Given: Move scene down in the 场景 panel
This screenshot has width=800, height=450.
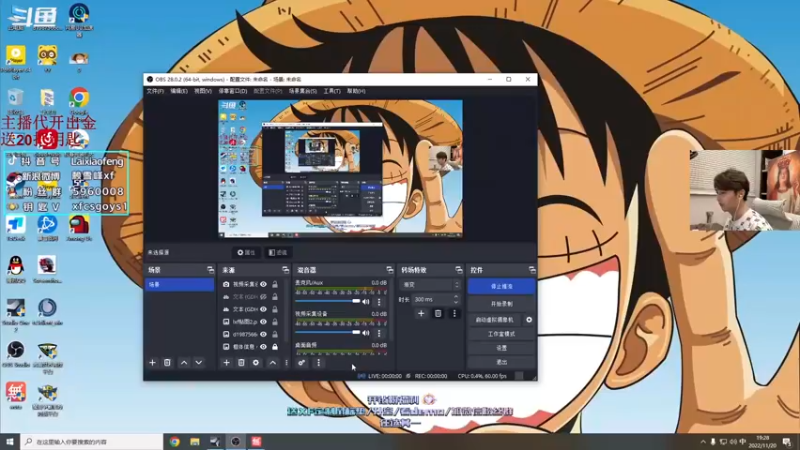Looking at the screenshot, I should click(198, 363).
